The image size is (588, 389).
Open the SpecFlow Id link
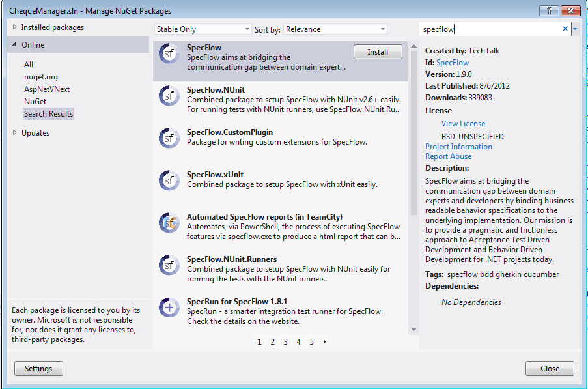[453, 63]
